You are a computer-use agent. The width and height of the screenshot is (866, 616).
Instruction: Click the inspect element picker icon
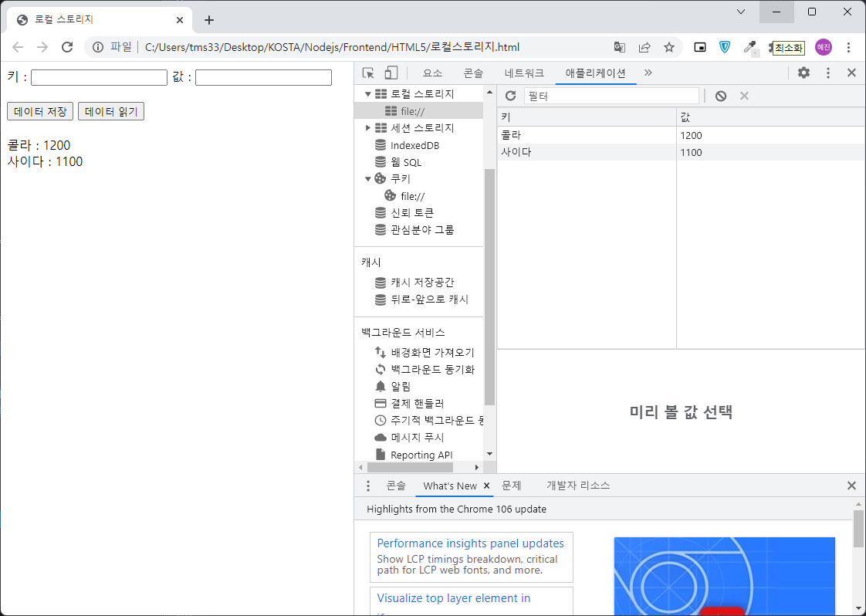pyautogui.click(x=368, y=73)
